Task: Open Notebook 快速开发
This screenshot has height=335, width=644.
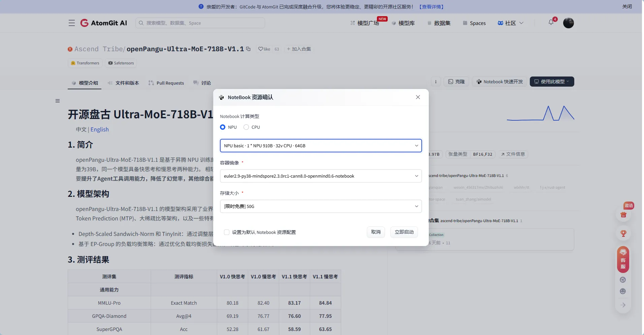Action: point(500,82)
